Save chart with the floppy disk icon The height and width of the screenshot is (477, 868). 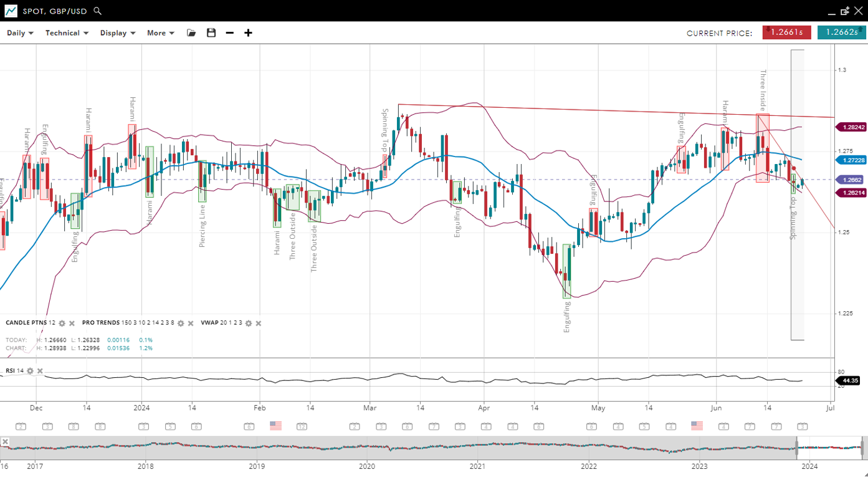point(211,33)
